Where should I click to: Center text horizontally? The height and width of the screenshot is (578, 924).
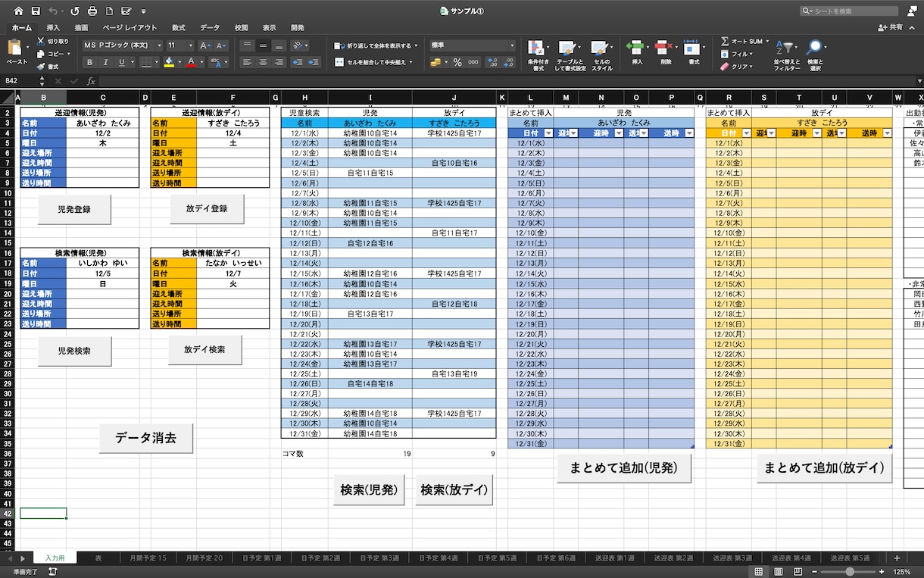[x=263, y=63]
